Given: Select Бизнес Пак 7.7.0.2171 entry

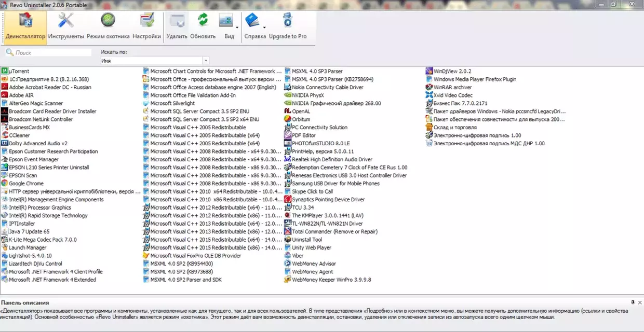Looking at the screenshot, I should point(457,103).
